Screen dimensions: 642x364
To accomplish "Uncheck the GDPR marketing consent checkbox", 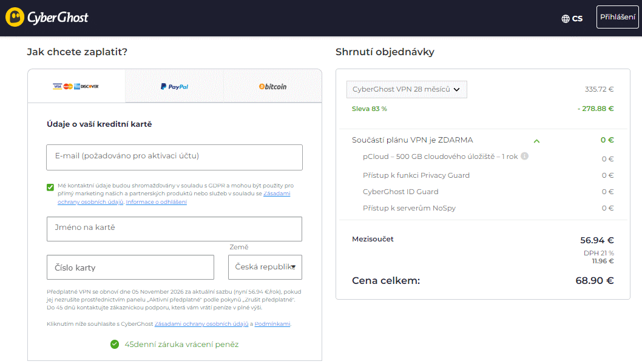I will [x=50, y=187].
